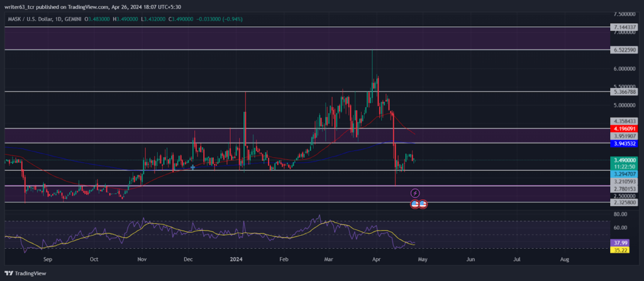Click the 2024 year marker on time axis
Viewport: 644px width, 281px height.
tap(236, 260)
